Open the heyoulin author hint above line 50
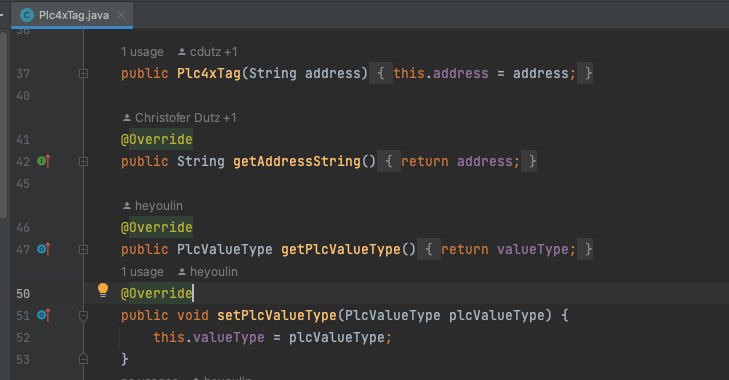The image size is (729, 380). pyautogui.click(x=208, y=272)
